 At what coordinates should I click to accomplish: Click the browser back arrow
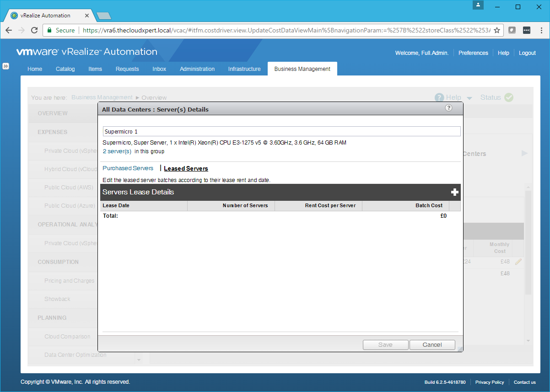point(9,30)
